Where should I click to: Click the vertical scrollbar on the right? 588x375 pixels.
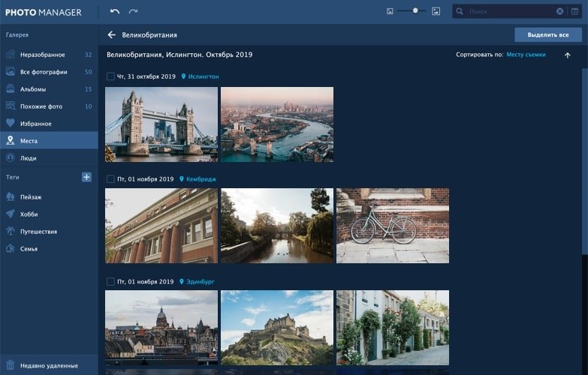click(x=585, y=161)
